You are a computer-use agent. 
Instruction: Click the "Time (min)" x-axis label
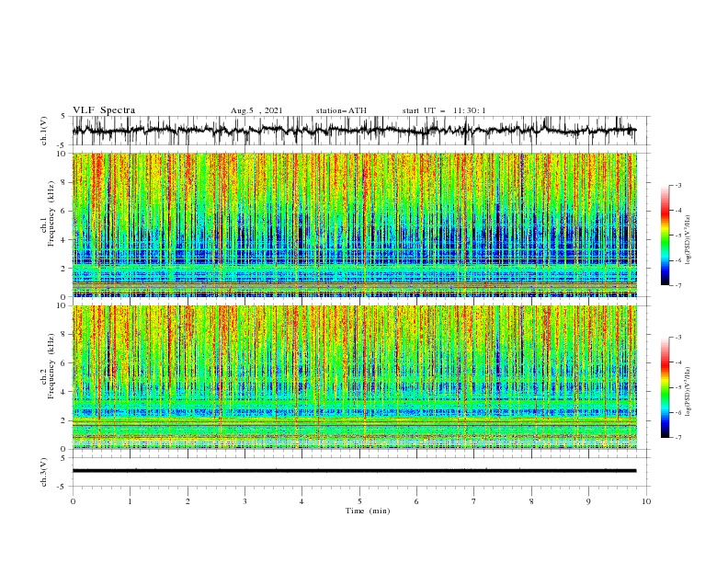coord(368,511)
